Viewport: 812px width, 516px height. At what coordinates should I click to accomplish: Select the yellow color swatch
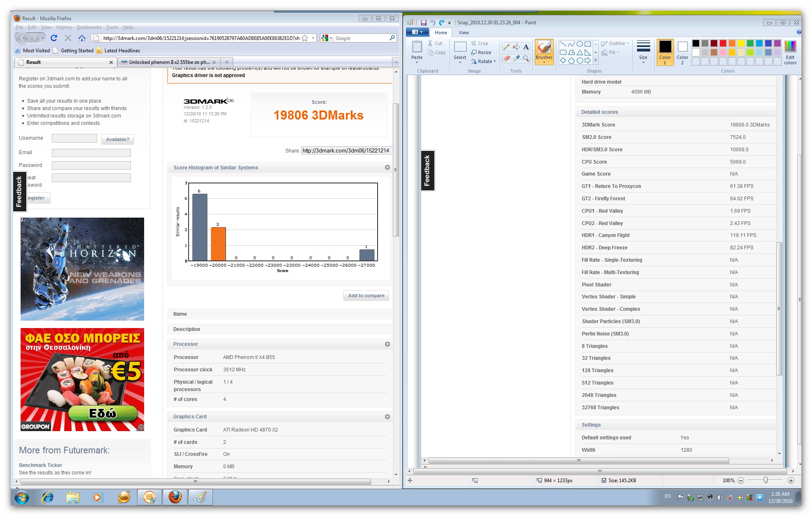(x=741, y=43)
